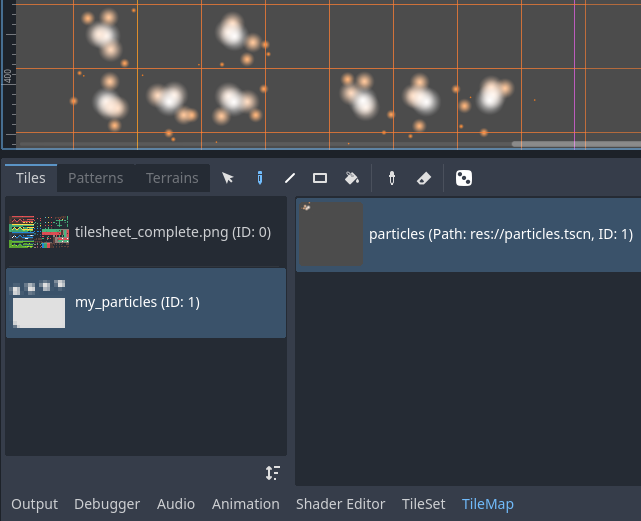The image size is (641, 521).
Task: Select tilesheet_complete.png source
Action: coord(146,233)
